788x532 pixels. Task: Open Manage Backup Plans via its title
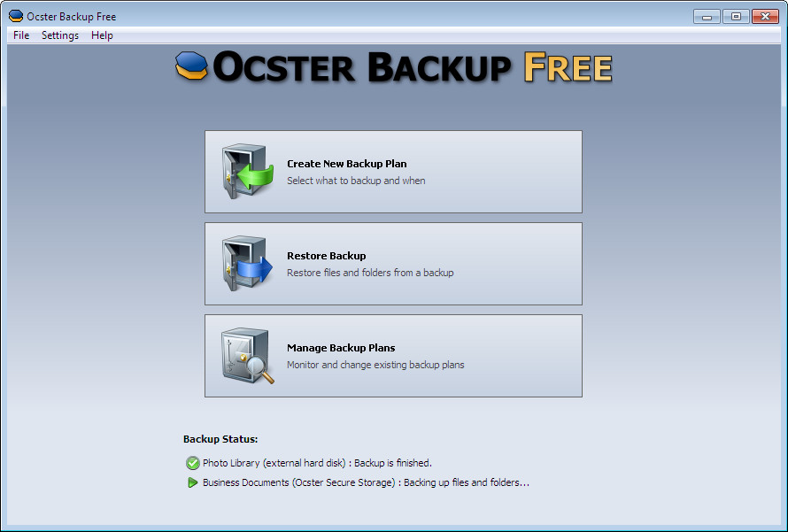point(341,348)
